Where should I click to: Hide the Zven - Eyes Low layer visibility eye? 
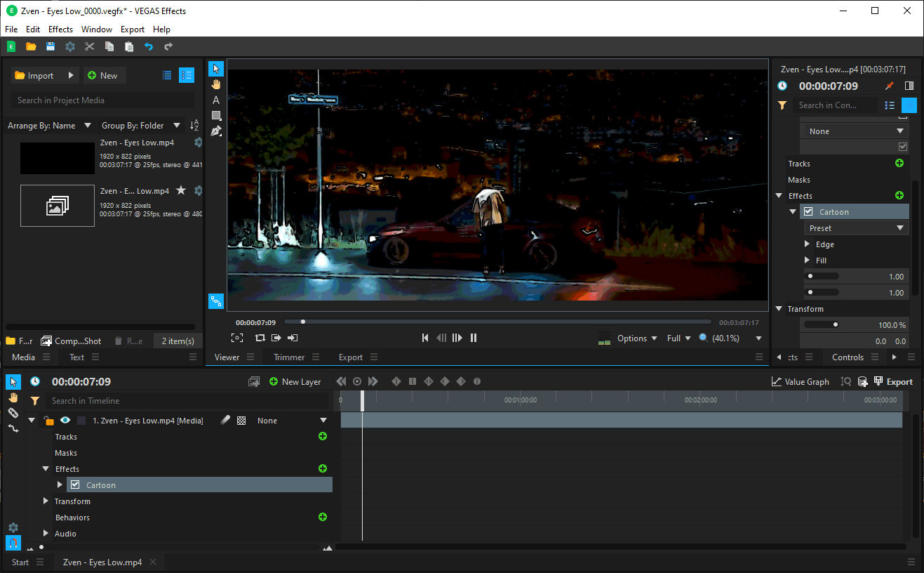(x=65, y=420)
